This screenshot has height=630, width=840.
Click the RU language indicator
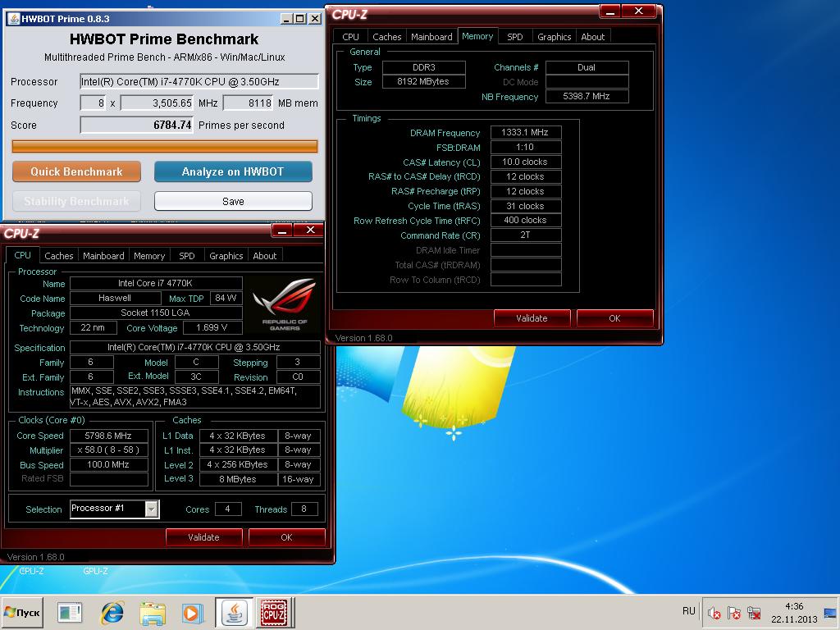(x=688, y=611)
